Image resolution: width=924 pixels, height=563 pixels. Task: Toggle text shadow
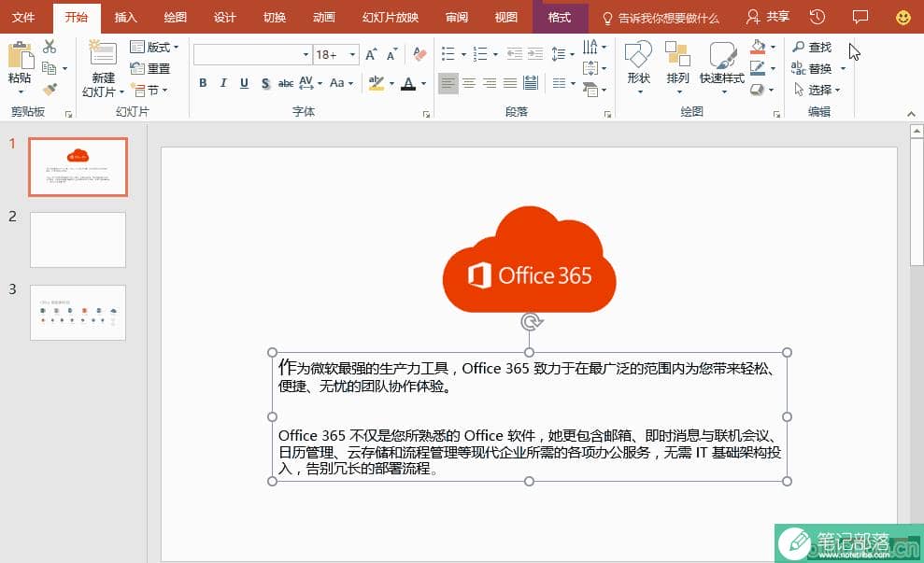pos(265,83)
